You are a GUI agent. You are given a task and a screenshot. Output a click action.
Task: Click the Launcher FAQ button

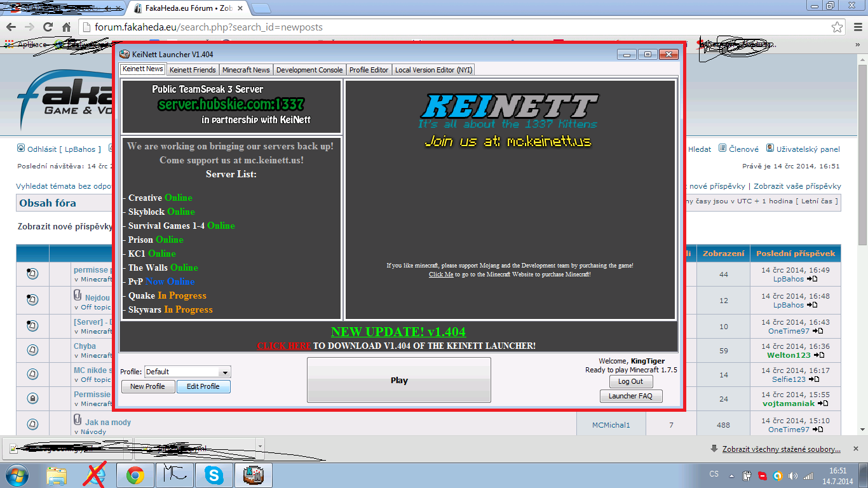pos(630,396)
